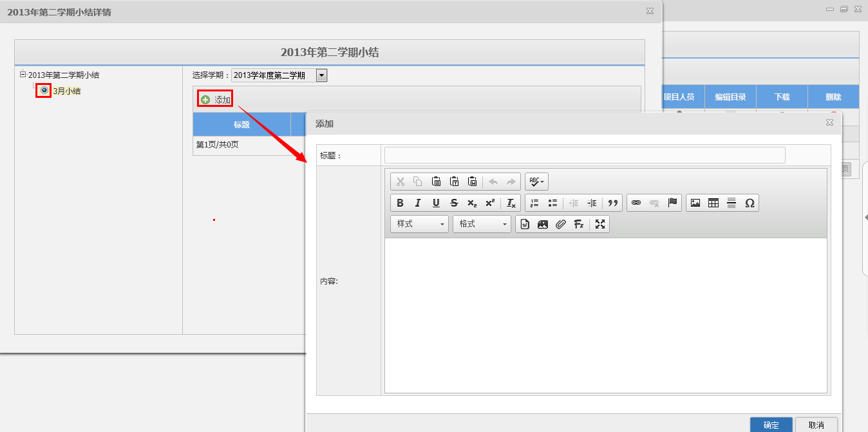868x432 pixels.
Task: Insert a table into content
Action: 713,203
